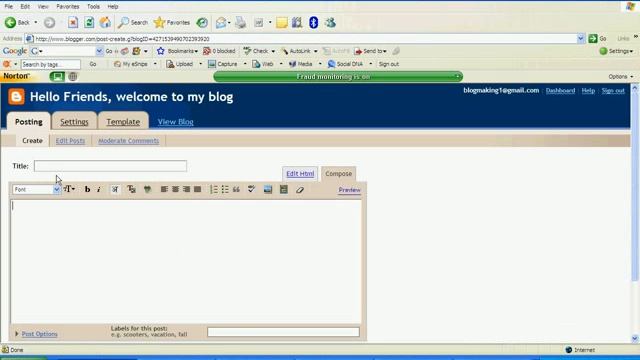Go to browser Home page

[105, 22]
